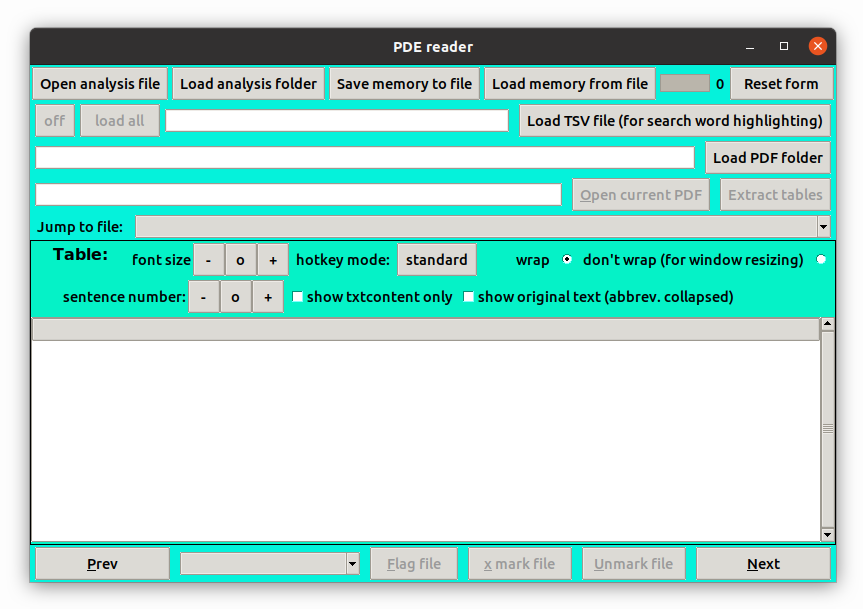The image size is (863, 609).
Task: Toggle hotkey mode 'standard' button
Action: point(436,260)
